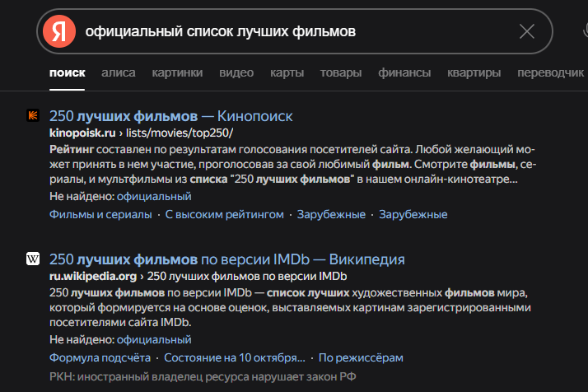Open the «товары» tab
The width and height of the screenshot is (588, 392).
tap(341, 72)
